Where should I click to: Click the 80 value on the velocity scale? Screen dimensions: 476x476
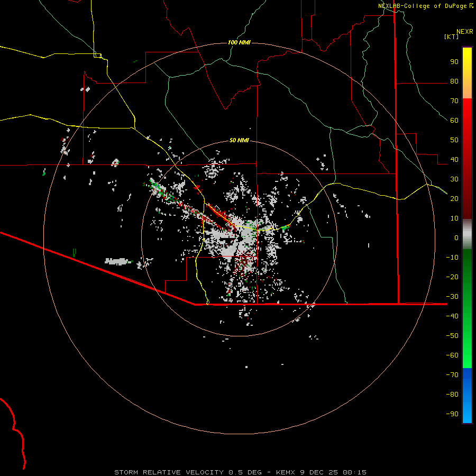(x=454, y=81)
